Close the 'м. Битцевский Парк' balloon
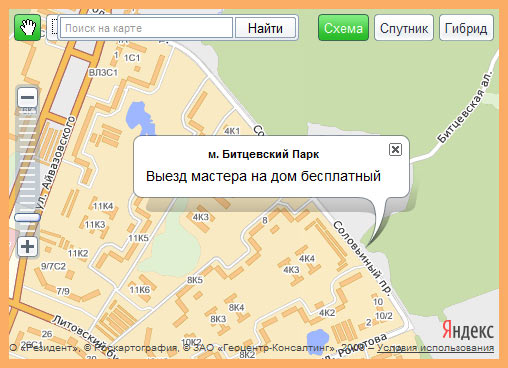The height and width of the screenshot is (368, 508). tap(395, 149)
